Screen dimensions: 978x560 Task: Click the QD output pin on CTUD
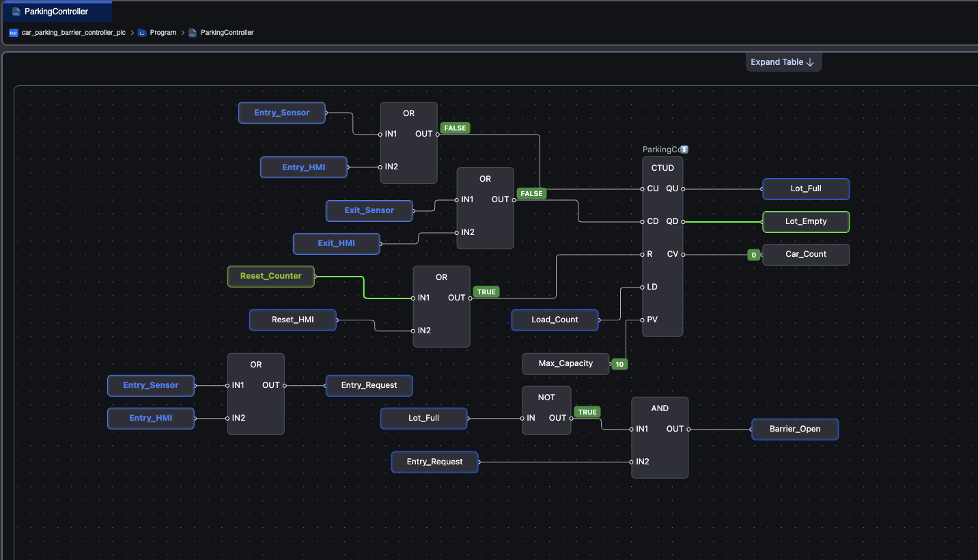click(683, 221)
